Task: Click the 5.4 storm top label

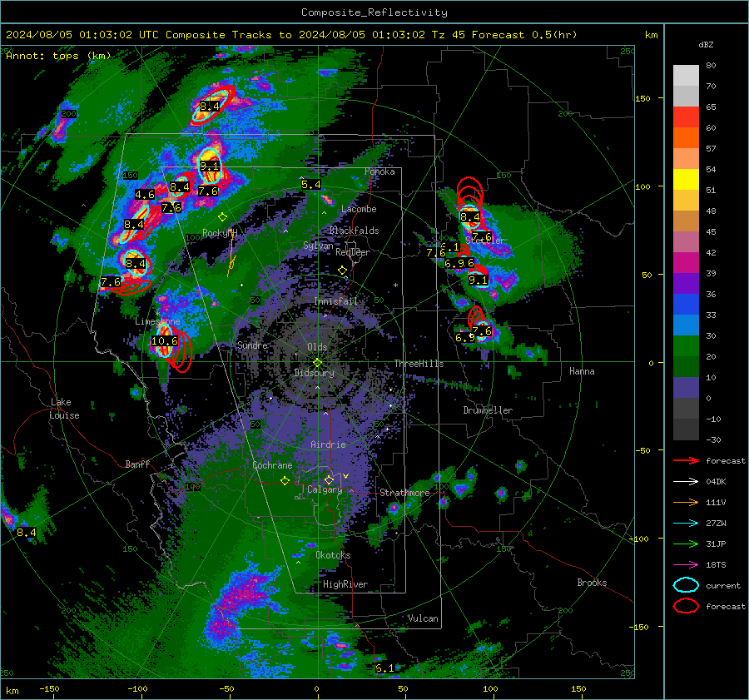Action: [311, 185]
